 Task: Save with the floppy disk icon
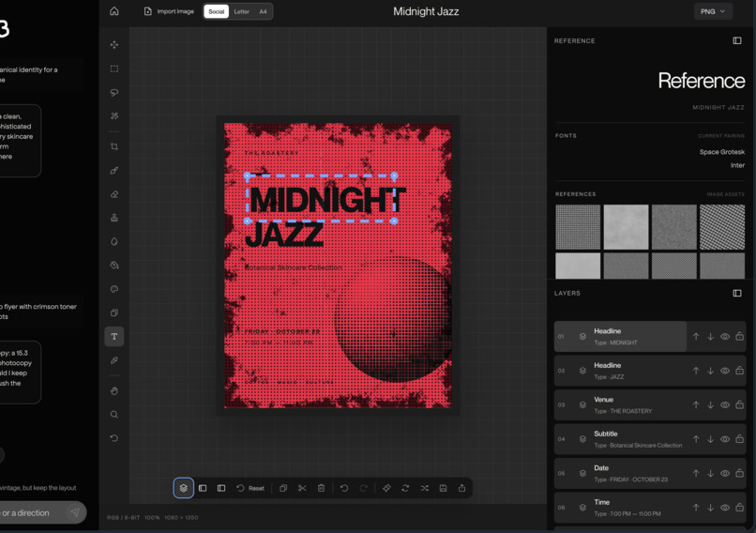click(x=443, y=488)
